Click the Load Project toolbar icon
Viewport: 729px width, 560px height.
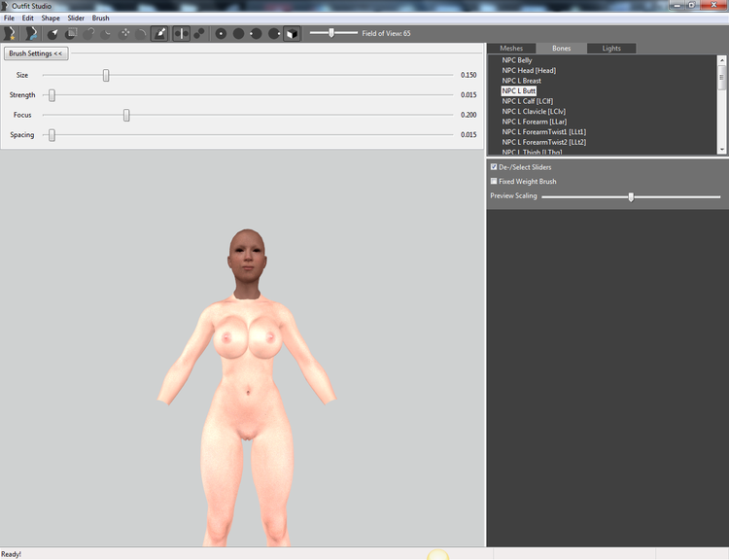click(x=31, y=33)
